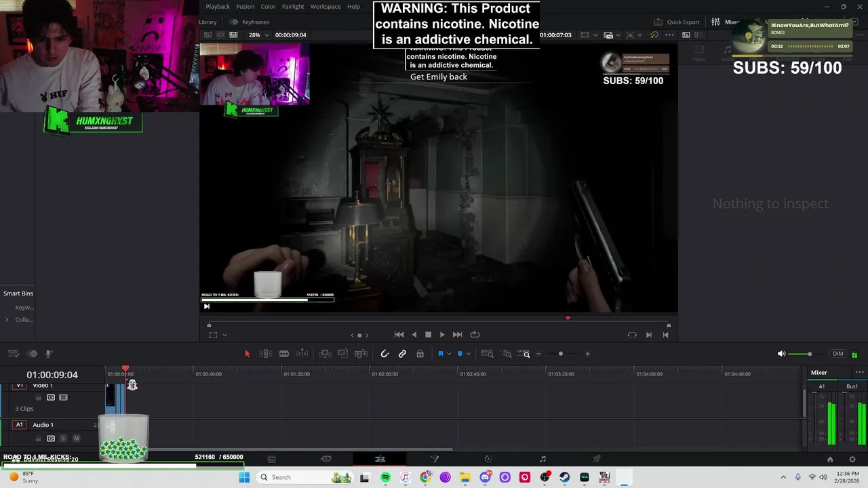The height and width of the screenshot is (488, 868).
Task: Click the Overwrite Clip icon
Action: (x=342, y=354)
